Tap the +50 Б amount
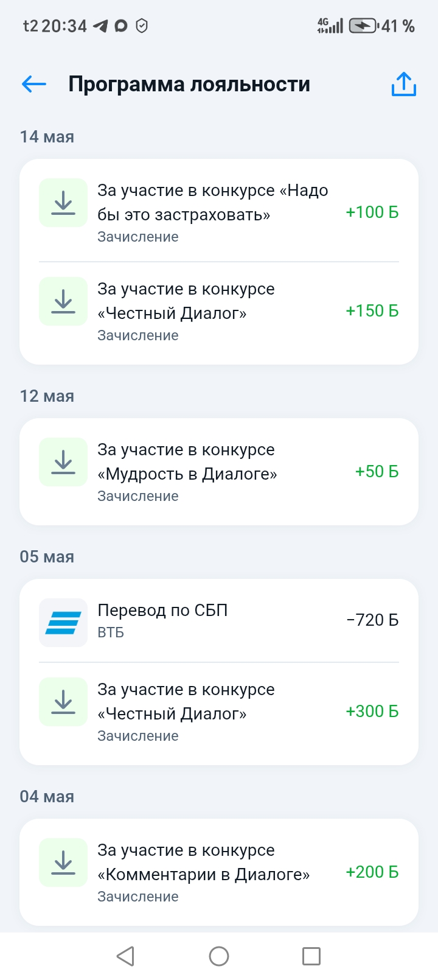This screenshot has width=438, height=980. [x=377, y=472]
